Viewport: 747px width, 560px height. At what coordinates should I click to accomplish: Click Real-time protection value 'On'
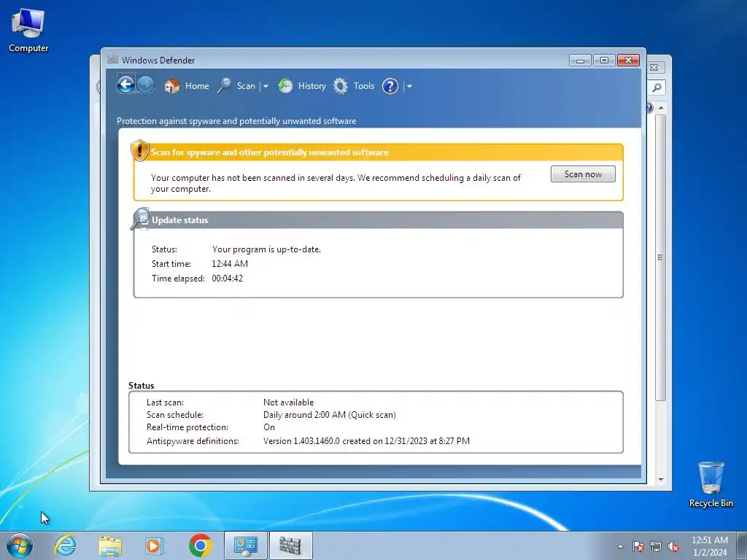pos(269,427)
